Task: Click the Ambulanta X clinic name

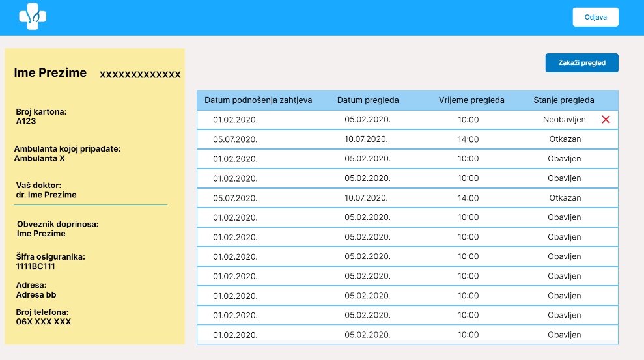Action: pos(39,158)
